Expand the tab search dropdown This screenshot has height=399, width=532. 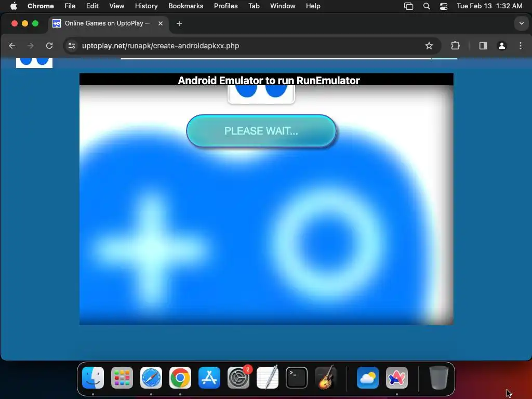(521, 23)
